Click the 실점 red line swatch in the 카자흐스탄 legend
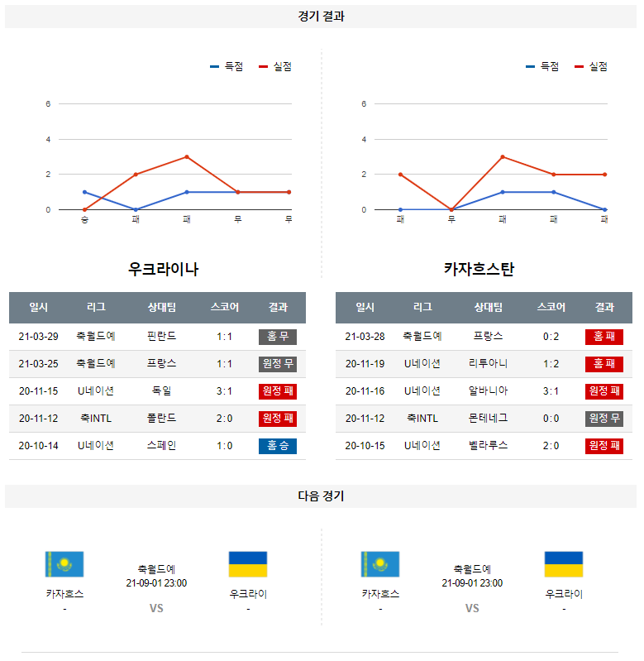Viewport: 644px width, 661px height. (x=579, y=67)
